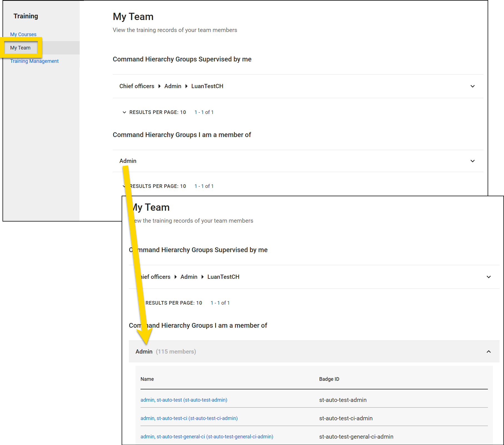Expand lower Chief officers LuanTestCH group
Screen dimensions: 504x445
(x=488, y=277)
